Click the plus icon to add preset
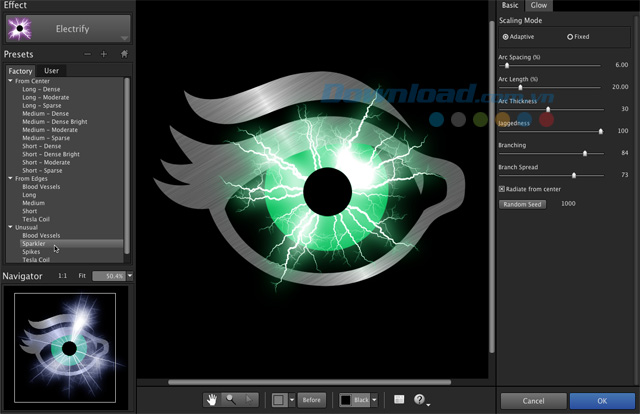The height and width of the screenshot is (414, 640). tap(104, 54)
